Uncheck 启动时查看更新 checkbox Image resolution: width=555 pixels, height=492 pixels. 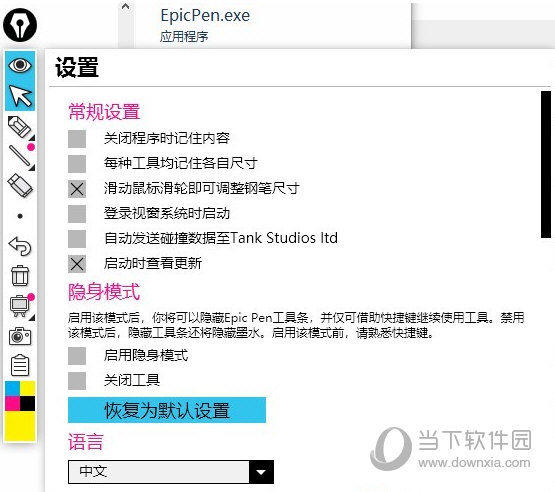(x=77, y=264)
